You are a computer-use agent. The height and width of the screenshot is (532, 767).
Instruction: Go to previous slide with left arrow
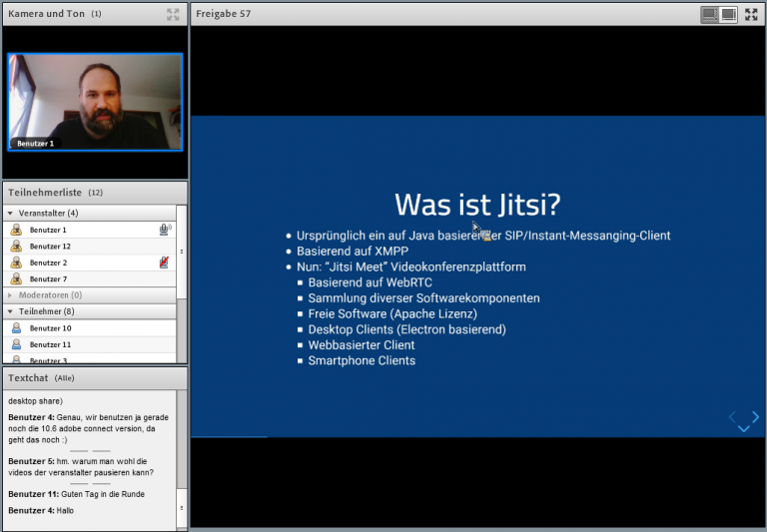[x=732, y=416]
